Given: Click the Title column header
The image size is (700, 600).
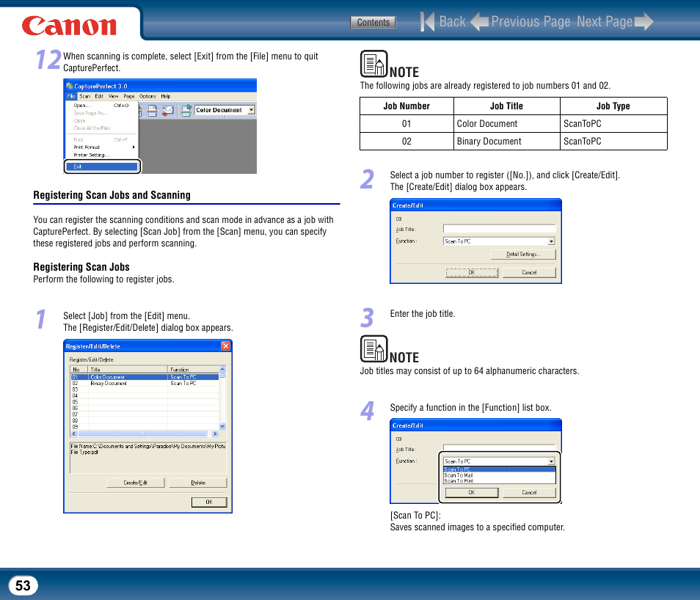Looking at the screenshot, I should [x=128, y=369].
